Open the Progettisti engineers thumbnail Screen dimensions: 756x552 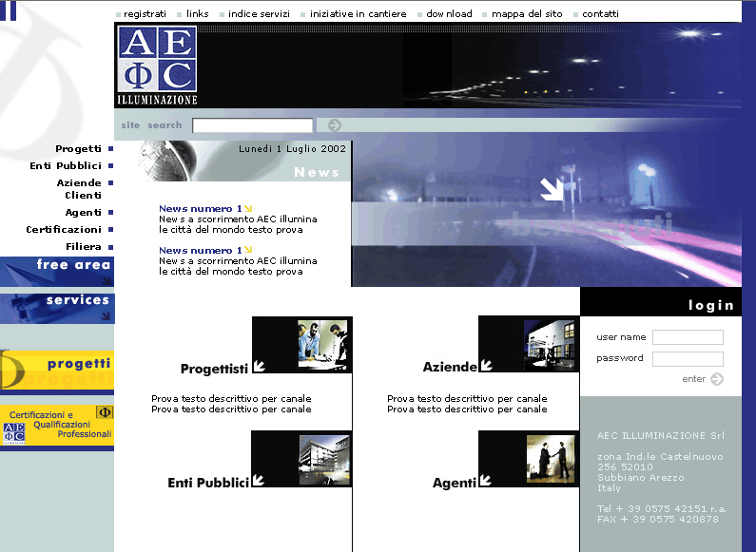322,344
